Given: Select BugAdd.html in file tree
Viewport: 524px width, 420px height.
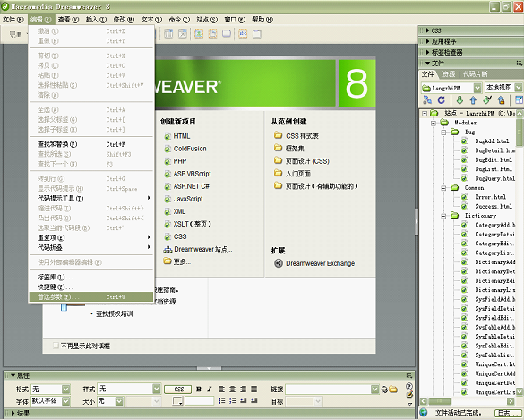Looking at the screenshot, I should click(492, 141).
